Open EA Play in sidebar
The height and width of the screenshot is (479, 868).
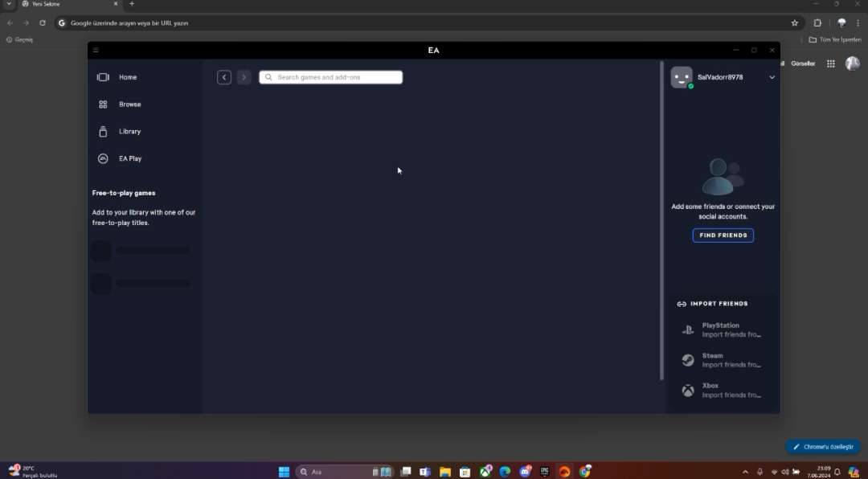[120, 159]
